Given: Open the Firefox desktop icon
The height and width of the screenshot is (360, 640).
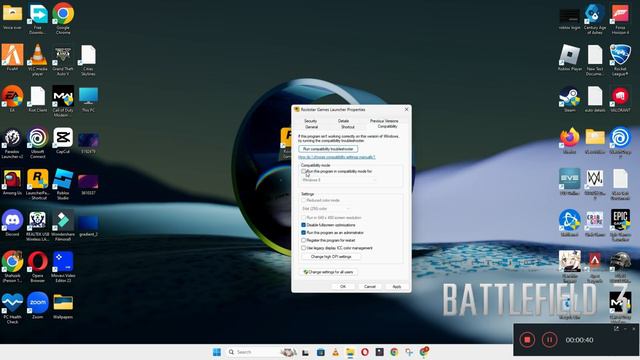Looking at the screenshot, I should pos(570,140).
